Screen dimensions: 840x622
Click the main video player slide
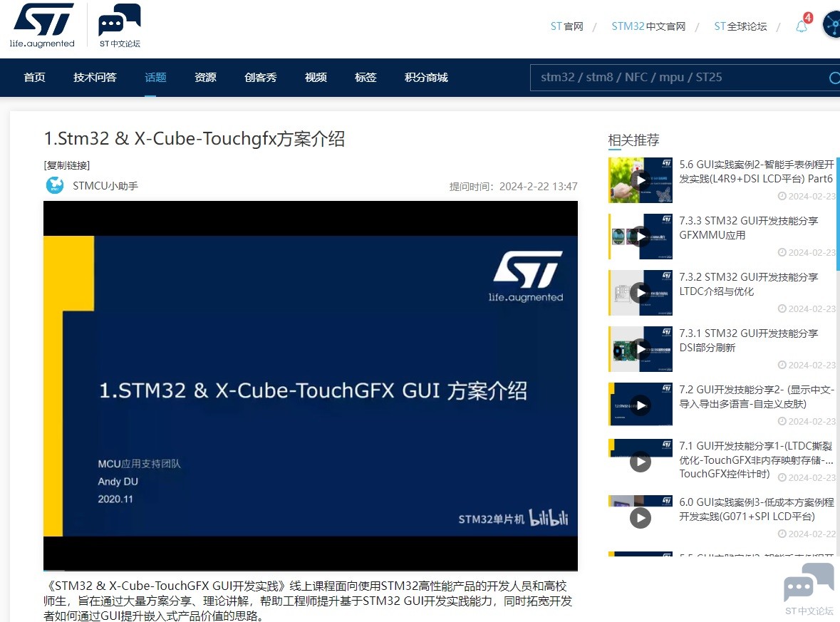pyautogui.click(x=310, y=385)
